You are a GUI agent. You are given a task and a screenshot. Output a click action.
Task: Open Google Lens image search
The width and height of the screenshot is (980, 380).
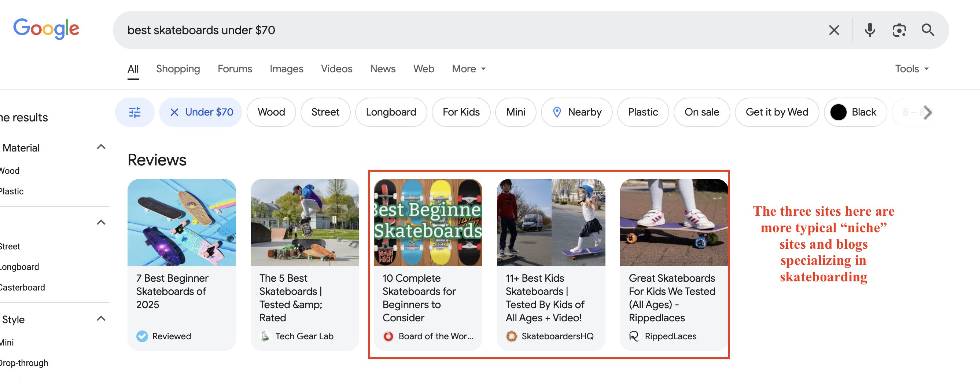pos(899,30)
